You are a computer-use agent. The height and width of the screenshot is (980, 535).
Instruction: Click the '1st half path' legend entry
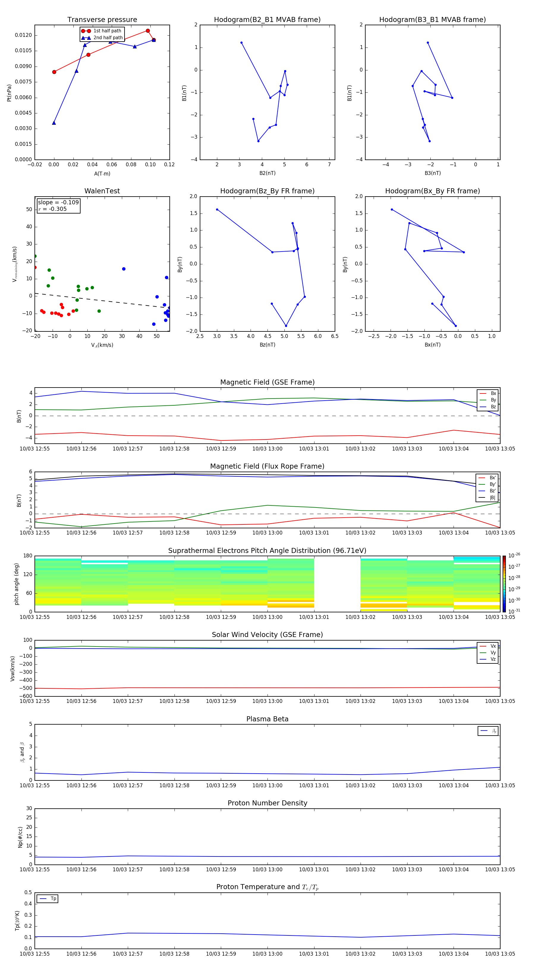(102, 31)
